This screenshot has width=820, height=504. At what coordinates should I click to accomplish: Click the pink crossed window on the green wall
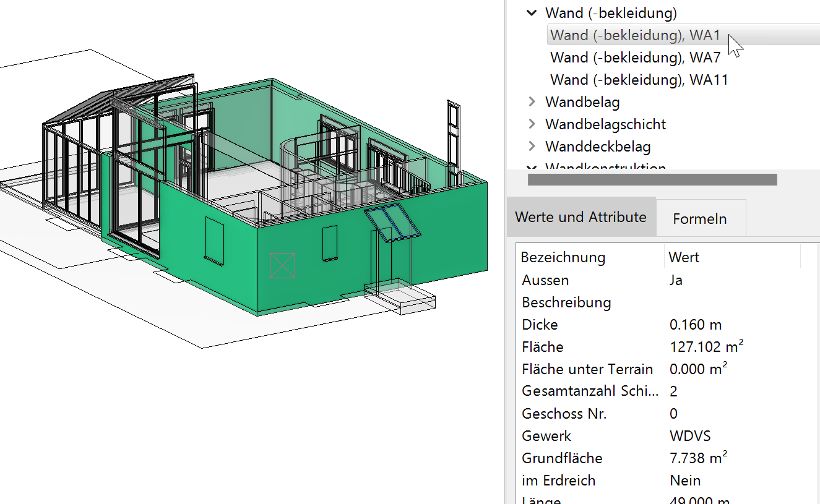[283, 266]
